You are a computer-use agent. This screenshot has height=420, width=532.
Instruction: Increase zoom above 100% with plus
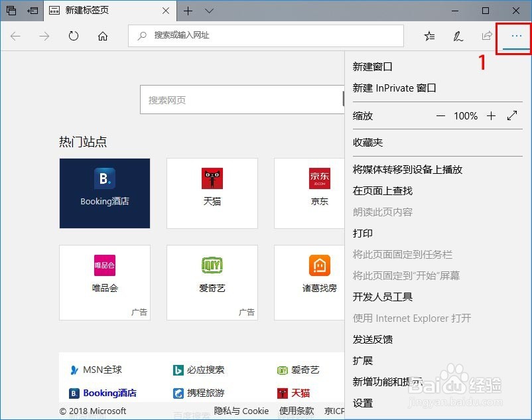(x=491, y=115)
